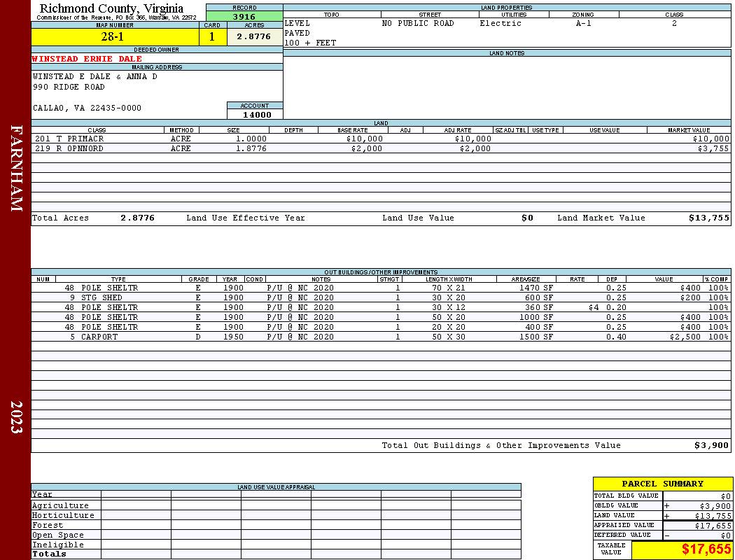Click area 1500 SF cell
The image size is (735, 560).
click(x=536, y=337)
